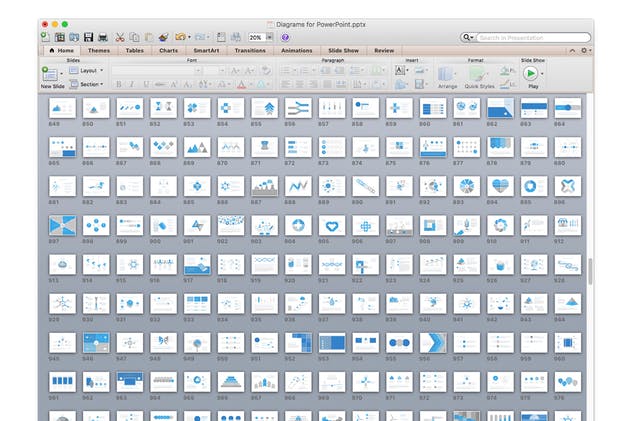Viewport: 632px width, 421px height.
Task: Toggle Bold formatting
Action: click(x=118, y=85)
